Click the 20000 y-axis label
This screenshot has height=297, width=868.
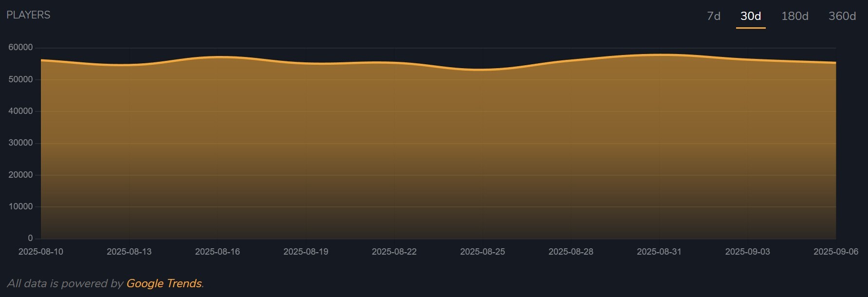coord(20,175)
